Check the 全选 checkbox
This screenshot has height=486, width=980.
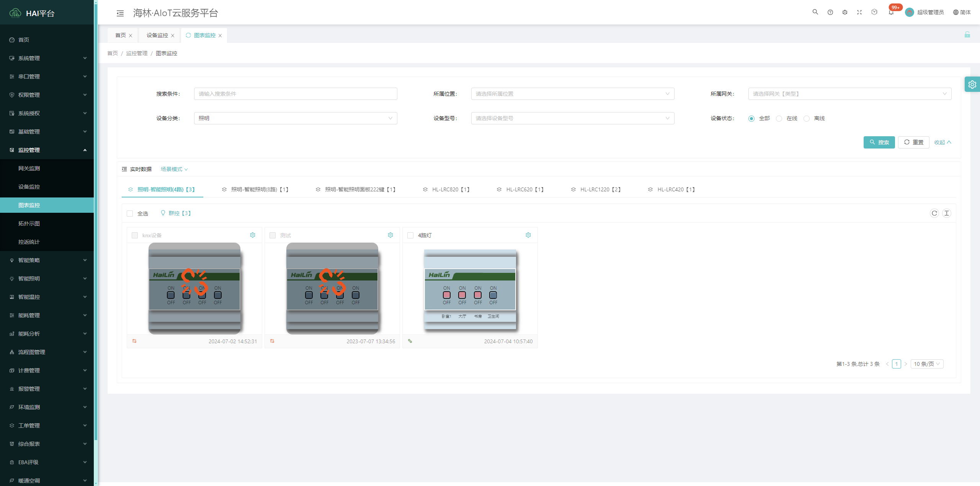(x=130, y=214)
